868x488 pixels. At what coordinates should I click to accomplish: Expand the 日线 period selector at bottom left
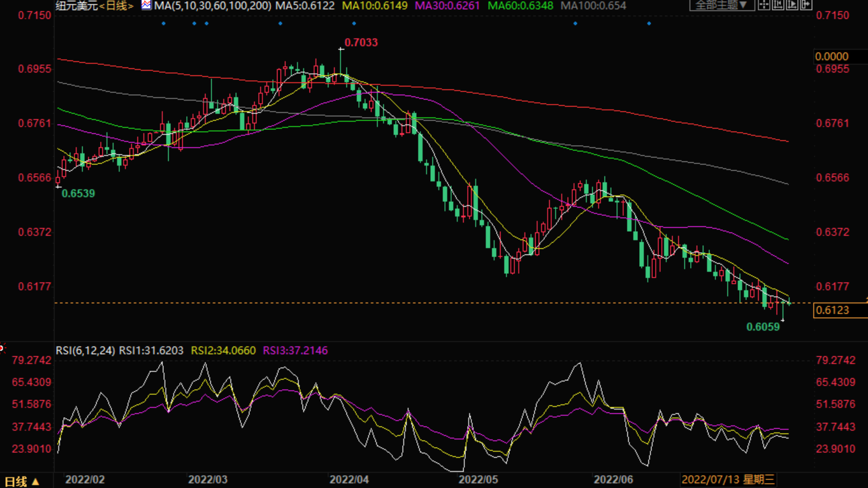tap(22, 481)
